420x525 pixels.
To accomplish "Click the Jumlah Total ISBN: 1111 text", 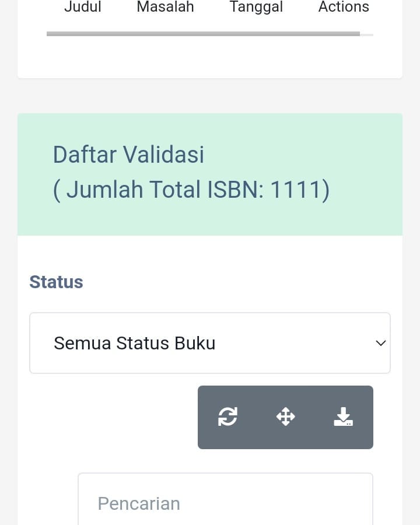I will [x=191, y=190].
